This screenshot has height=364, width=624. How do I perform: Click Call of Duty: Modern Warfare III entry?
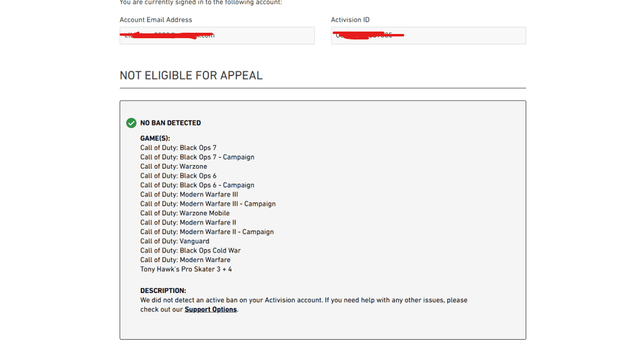[189, 195]
